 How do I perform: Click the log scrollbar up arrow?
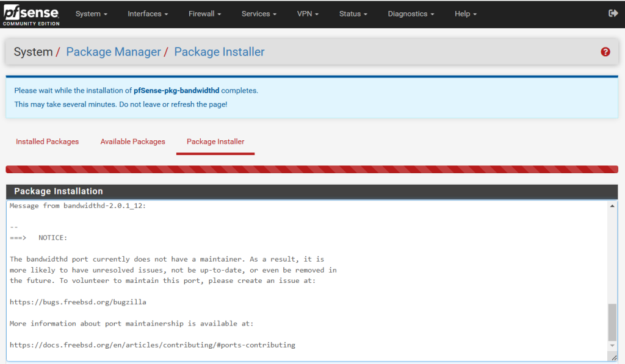tap(612, 206)
